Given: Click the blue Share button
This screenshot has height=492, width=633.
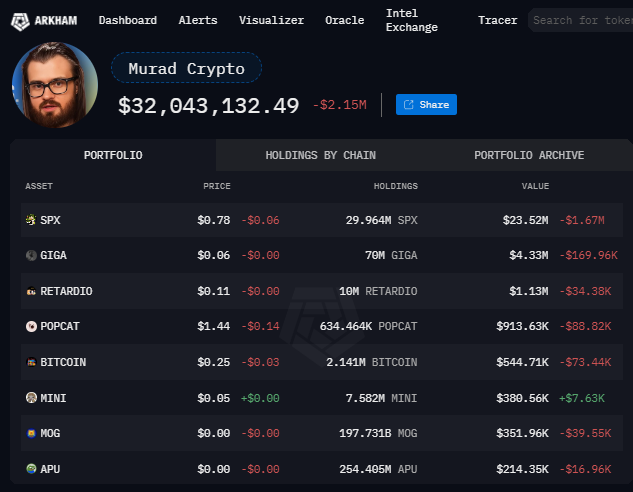Looking at the screenshot, I should [x=426, y=105].
